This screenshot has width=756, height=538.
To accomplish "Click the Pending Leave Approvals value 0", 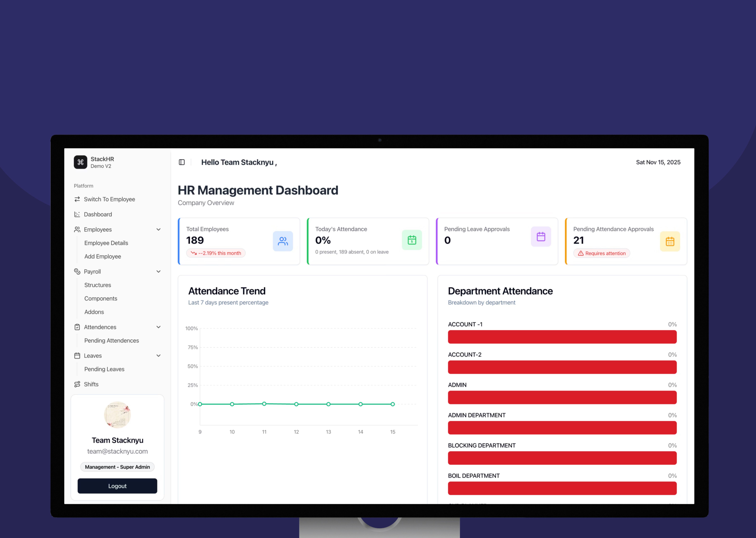I will pos(448,240).
